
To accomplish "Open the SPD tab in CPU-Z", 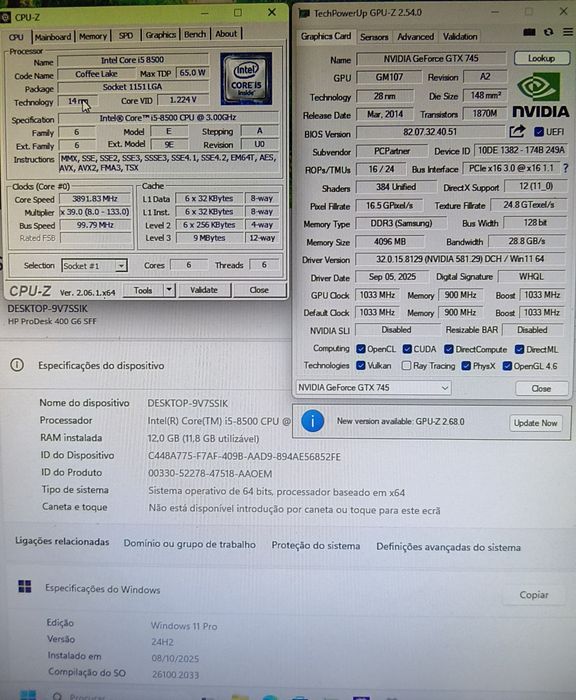I will point(126,36).
